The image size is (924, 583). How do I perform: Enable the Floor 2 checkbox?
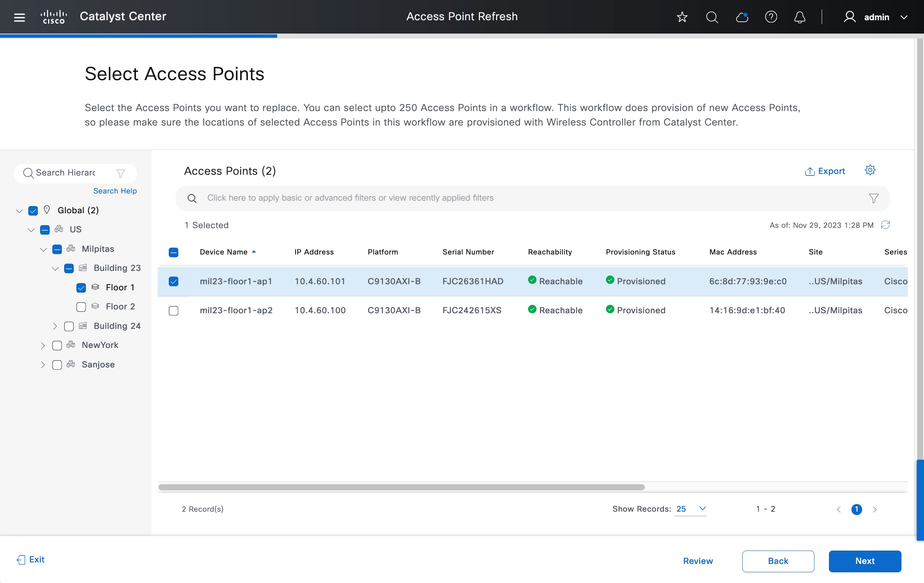tap(81, 307)
